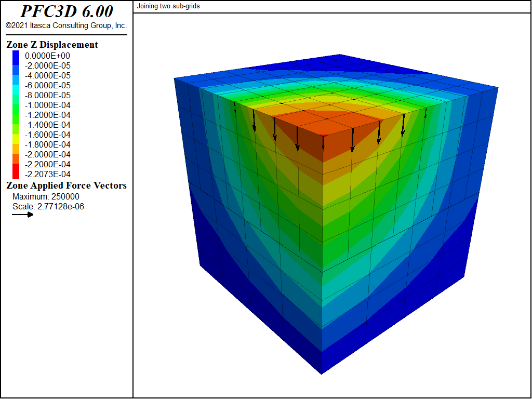Click the -1.0000E-04 legend value
Screen dimensions: 532x399
47,105
